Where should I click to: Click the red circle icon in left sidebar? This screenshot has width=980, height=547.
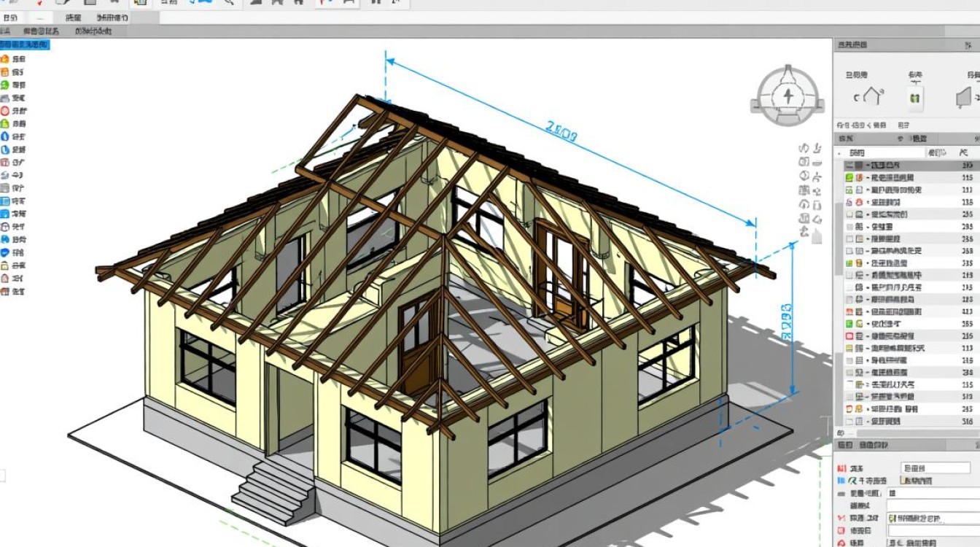(5, 111)
